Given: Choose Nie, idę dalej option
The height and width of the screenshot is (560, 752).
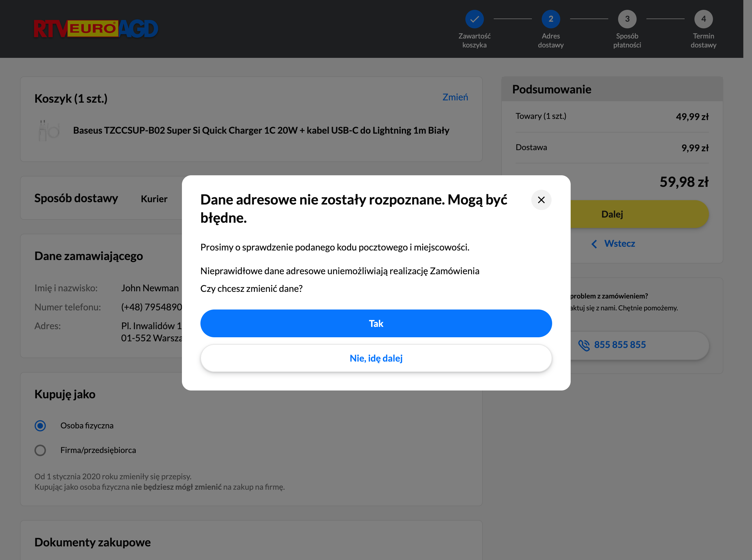Looking at the screenshot, I should coord(376,358).
